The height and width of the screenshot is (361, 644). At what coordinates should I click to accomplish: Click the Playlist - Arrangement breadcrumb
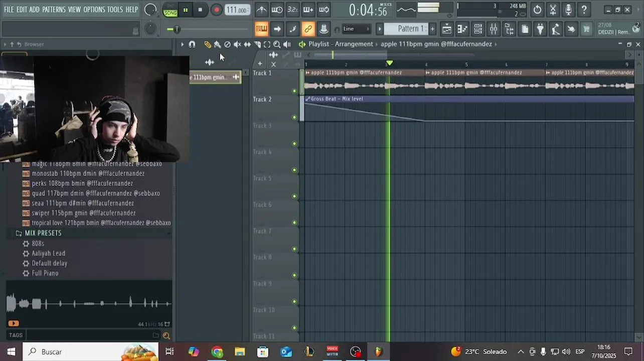341,44
